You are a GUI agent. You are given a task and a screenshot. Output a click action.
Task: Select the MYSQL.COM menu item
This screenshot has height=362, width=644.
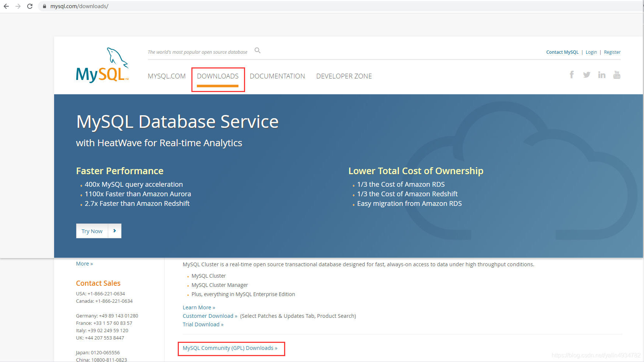166,76
